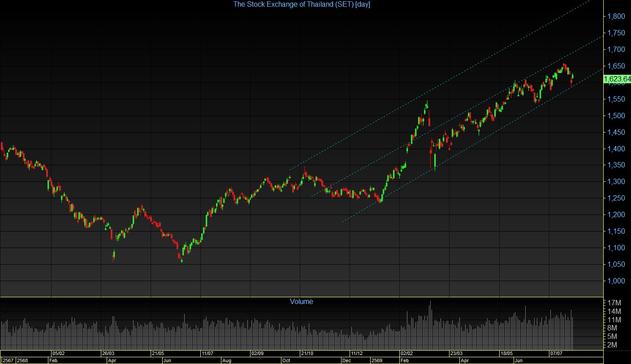631x364 pixels.
Task: Click the 05/02 date label
Action: 59,354
